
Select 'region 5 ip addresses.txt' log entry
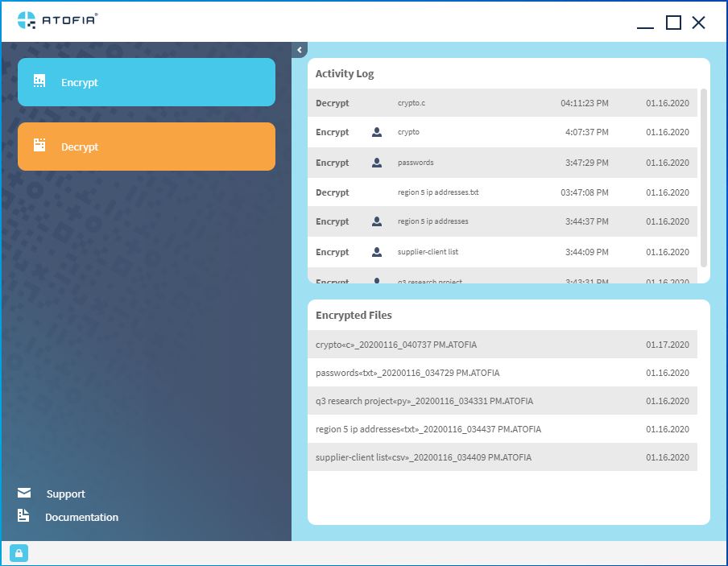pyautogui.click(x=438, y=192)
